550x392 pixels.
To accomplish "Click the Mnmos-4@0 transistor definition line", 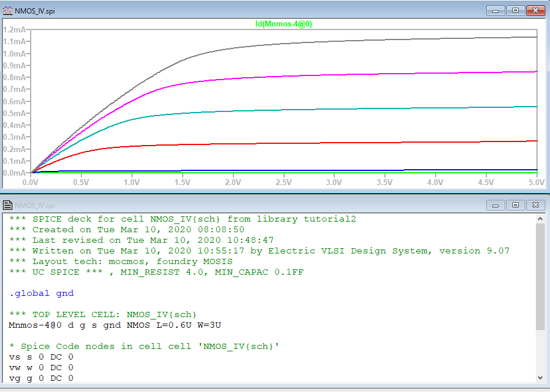I will 115,325.
